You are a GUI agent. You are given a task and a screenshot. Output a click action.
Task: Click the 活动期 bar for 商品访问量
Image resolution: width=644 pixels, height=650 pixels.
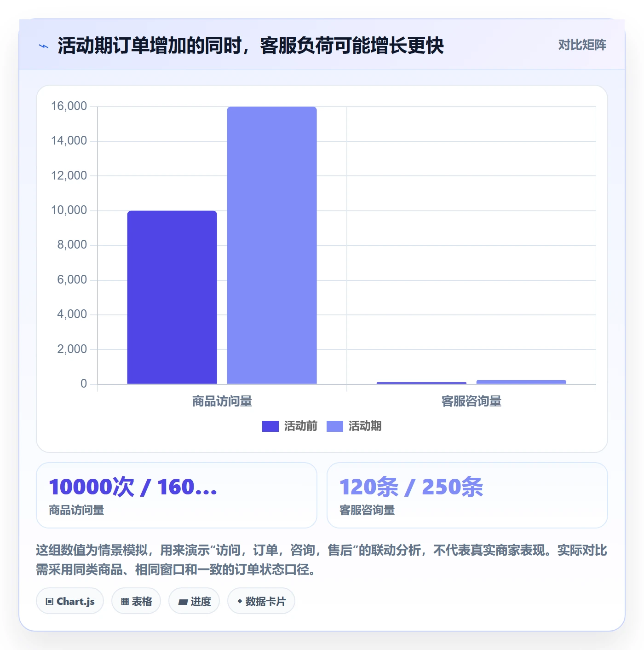click(272, 245)
